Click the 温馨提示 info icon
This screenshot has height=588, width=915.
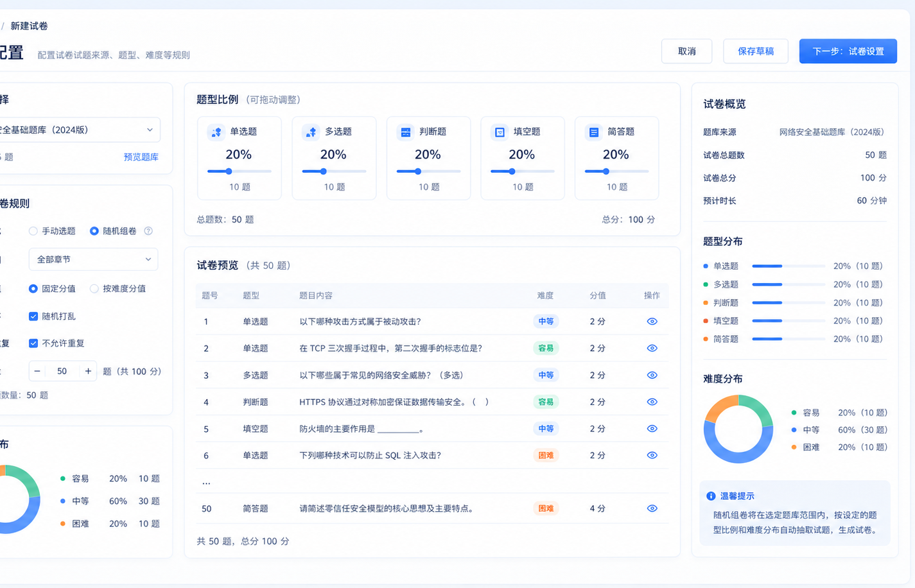click(711, 496)
